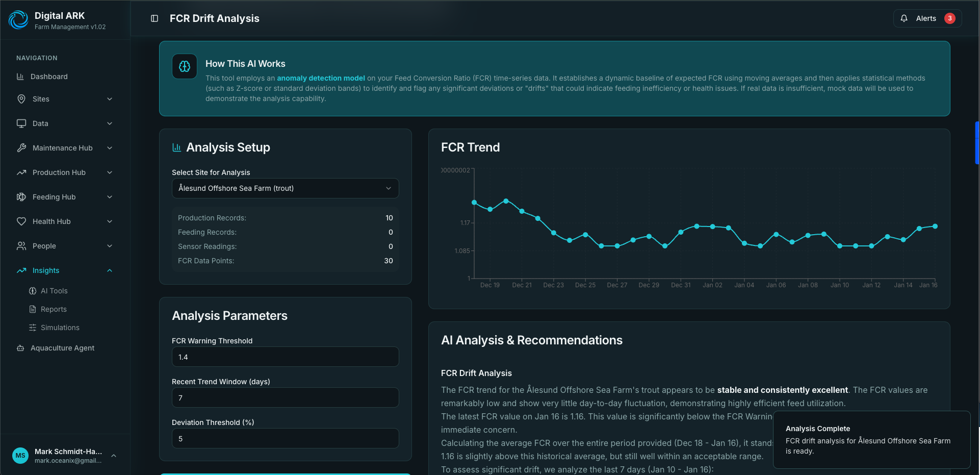980x475 pixels.
Task: Expand the Feeding Hub chevron
Action: pos(110,197)
